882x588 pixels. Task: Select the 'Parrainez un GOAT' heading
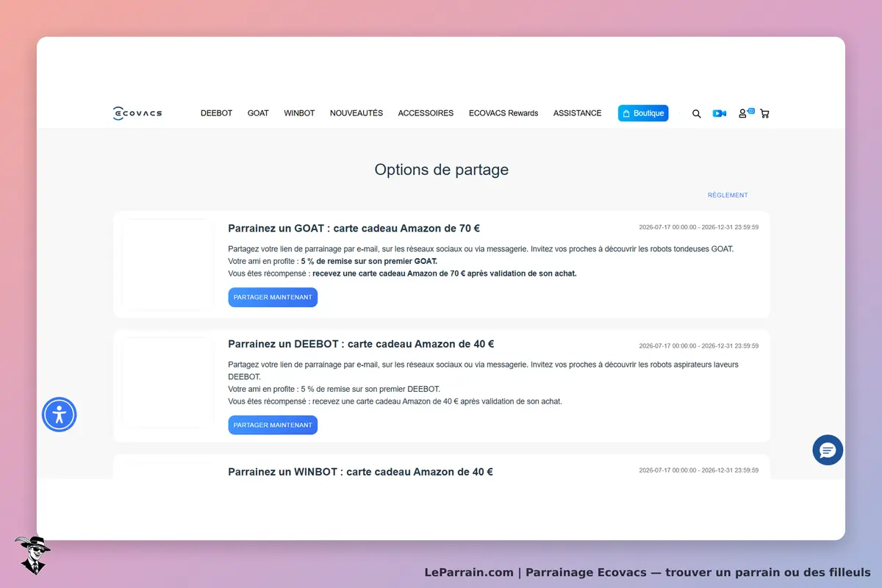coord(354,229)
